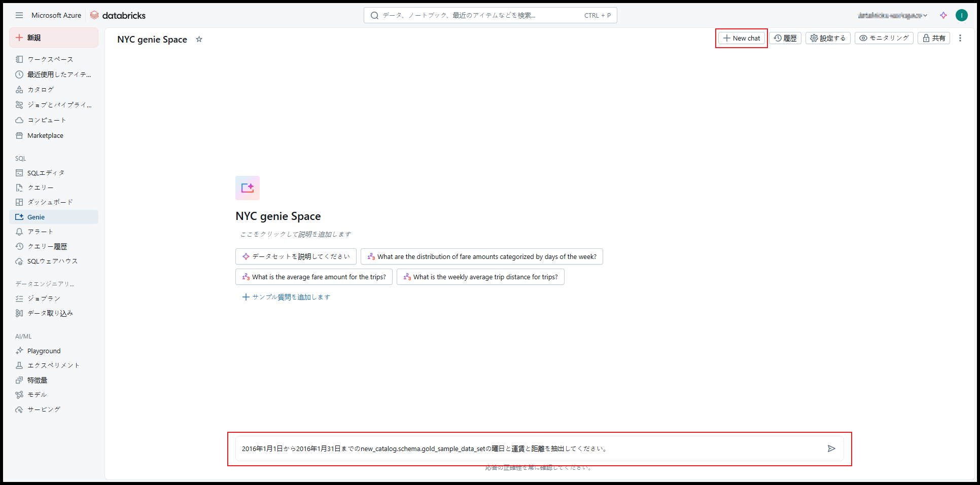Image resolution: width=980 pixels, height=485 pixels.
Task: Open データ取り込み in sidebar
Action: click(x=54, y=313)
